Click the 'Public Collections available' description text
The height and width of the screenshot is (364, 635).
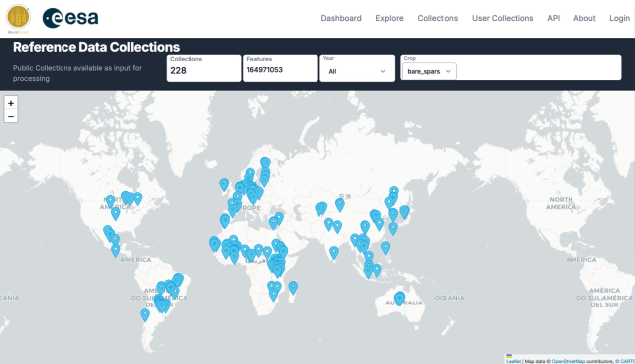[x=77, y=73]
